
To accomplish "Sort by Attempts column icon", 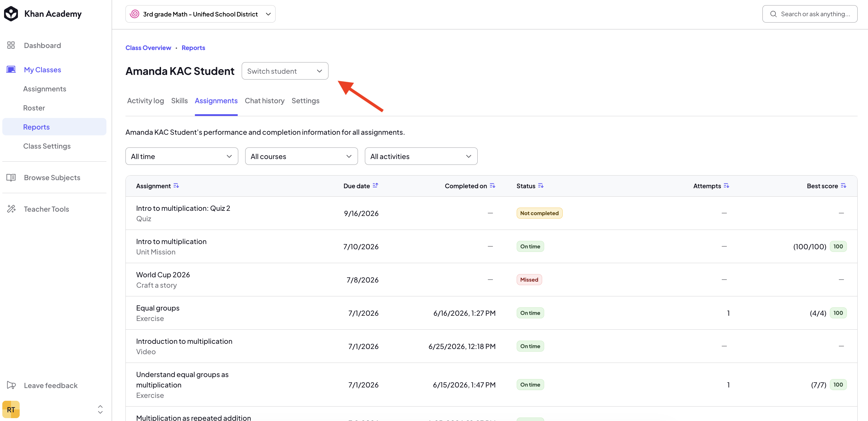I will 726,186.
